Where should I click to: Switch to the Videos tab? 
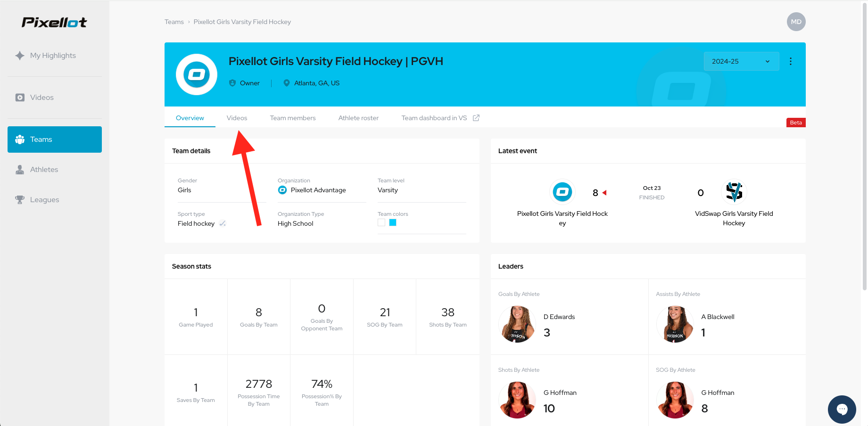coord(237,118)
